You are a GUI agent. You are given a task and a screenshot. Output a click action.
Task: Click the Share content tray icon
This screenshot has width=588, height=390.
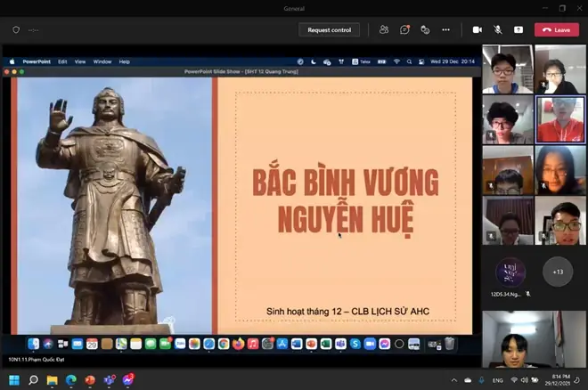point(519,29)
